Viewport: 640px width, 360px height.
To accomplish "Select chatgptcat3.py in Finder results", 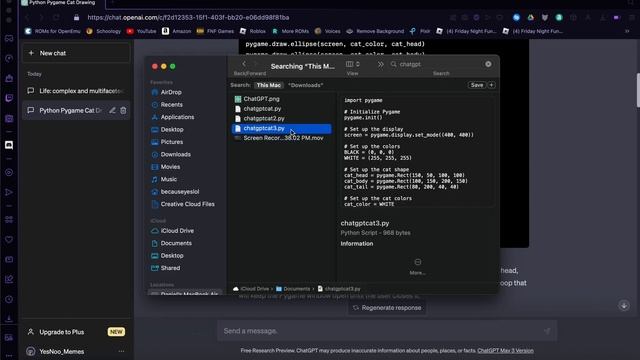I will coord(281,128).
